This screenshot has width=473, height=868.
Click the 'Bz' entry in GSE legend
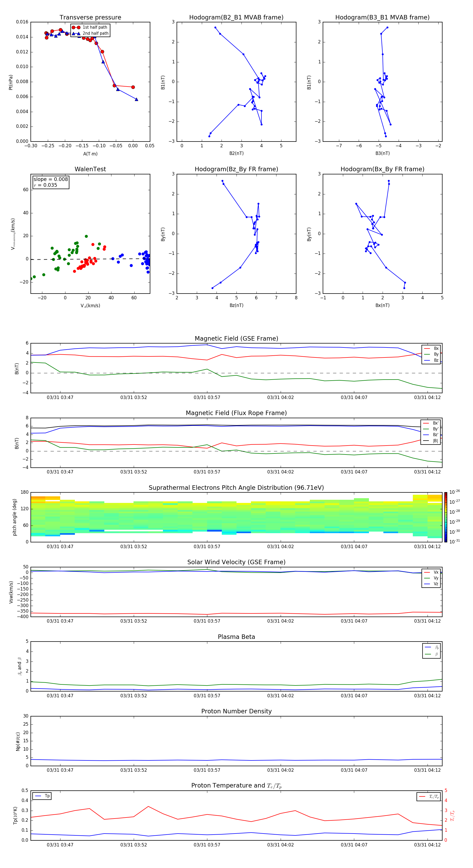tap(431, 360)
